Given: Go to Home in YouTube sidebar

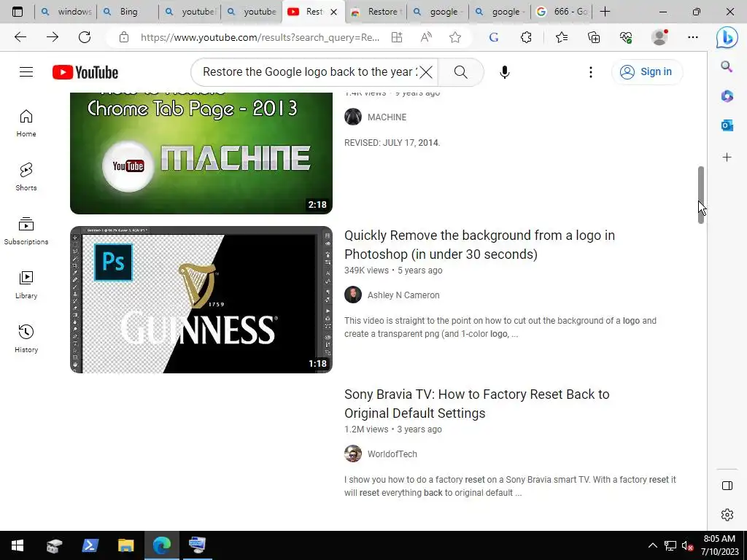Looking at the screenshot, I should [x=26, y=123].
